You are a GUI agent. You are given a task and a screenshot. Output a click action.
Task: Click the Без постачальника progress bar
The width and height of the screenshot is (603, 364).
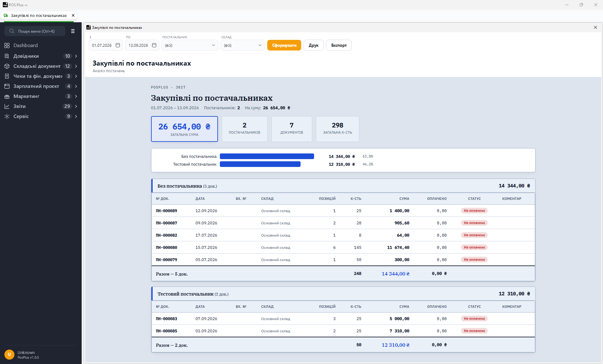tap(267, 156)
